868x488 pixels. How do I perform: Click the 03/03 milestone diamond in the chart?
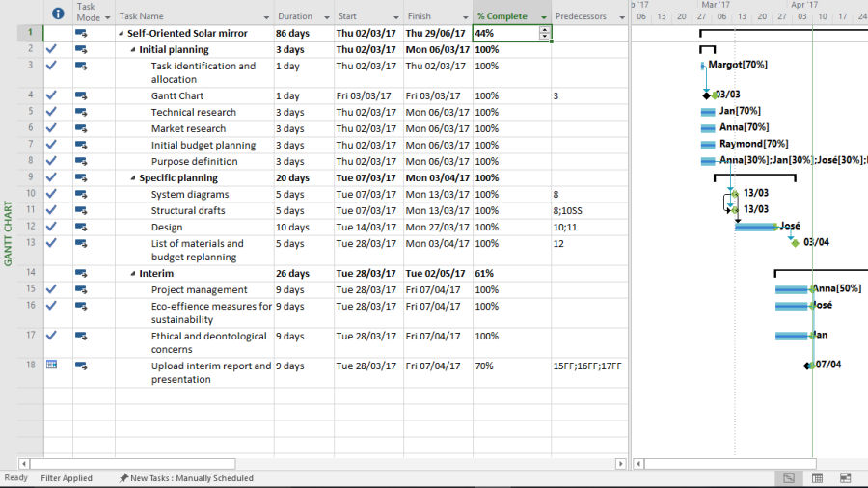click(707, 95)
